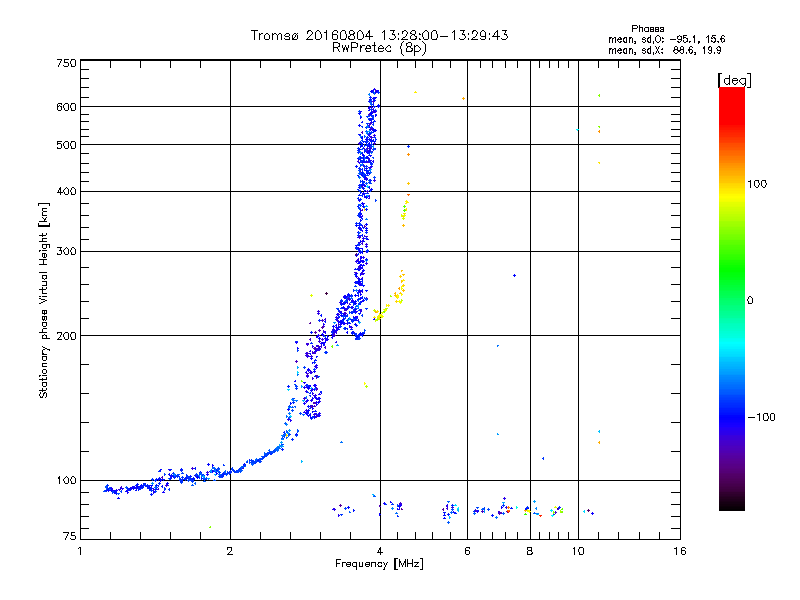
Task: Click the y-axis tick label '75'
Action: coord(70,536)
